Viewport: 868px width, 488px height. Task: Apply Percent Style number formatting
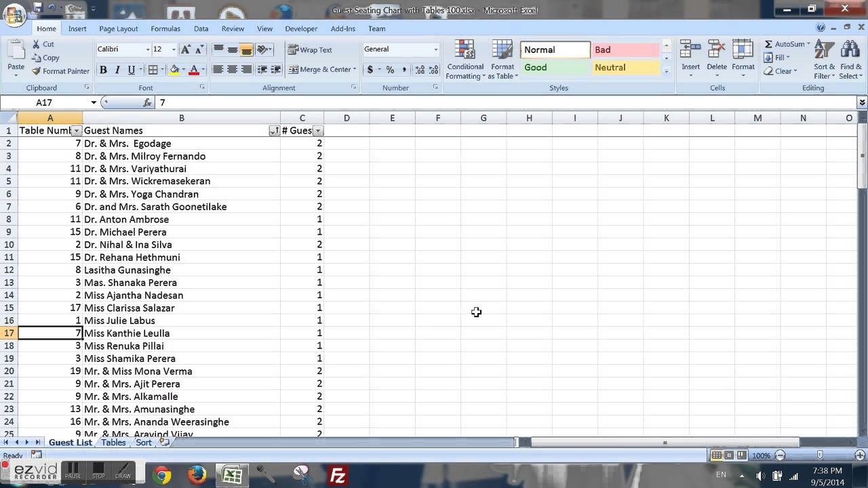(391, 69)
